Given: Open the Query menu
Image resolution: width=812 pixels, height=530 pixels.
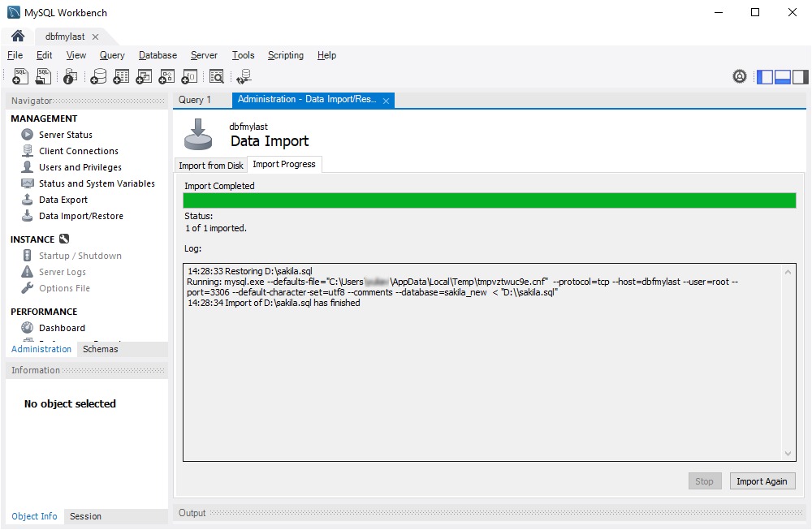Looking at the screenshot, I should click(x=112, y=55).
